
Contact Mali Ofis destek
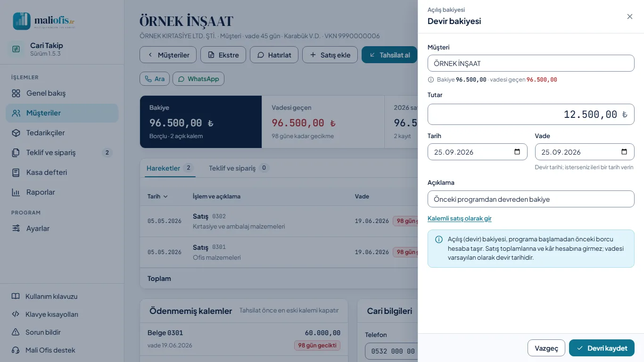click(x=62, y=350)
